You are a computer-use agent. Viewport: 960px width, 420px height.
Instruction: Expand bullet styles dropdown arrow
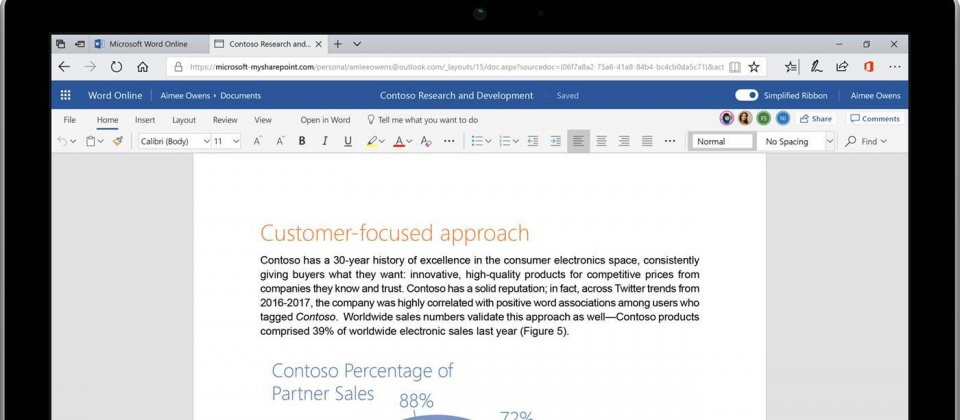coord(488,141)
